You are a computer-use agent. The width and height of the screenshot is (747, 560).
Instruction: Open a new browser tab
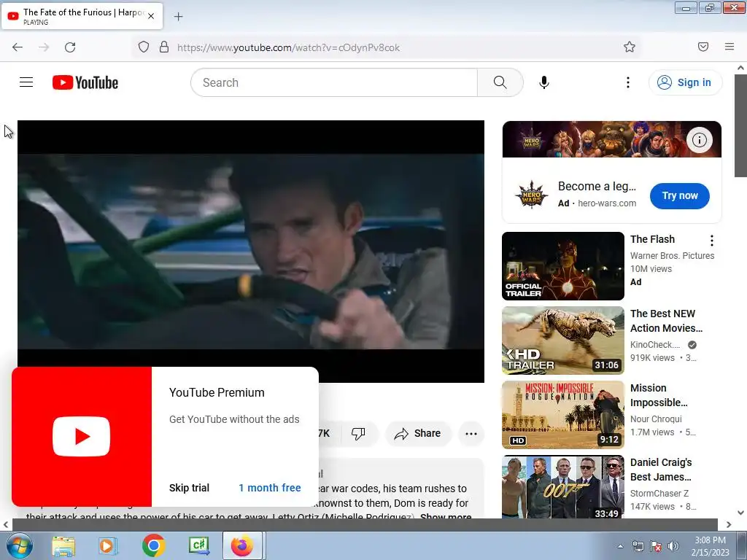[178, 17]
